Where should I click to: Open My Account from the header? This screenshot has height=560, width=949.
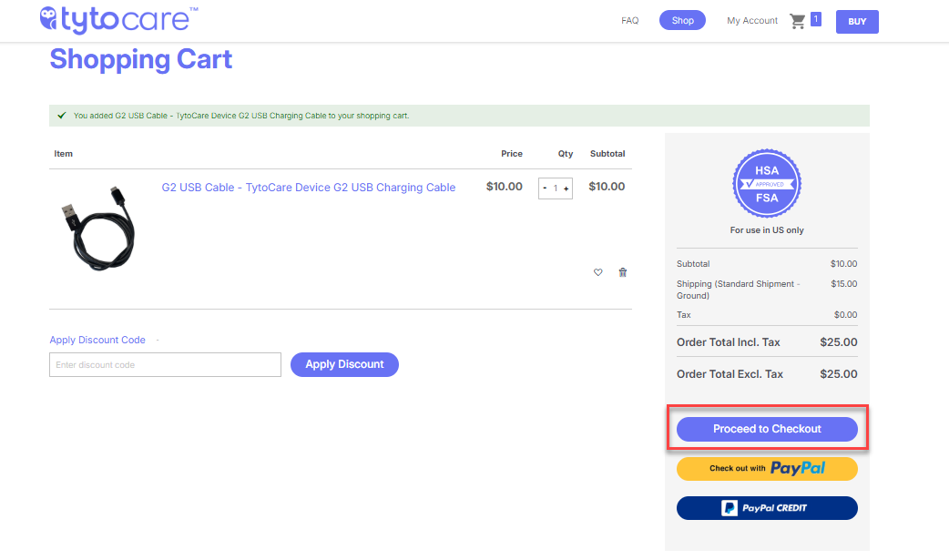(x=752, y=21)
